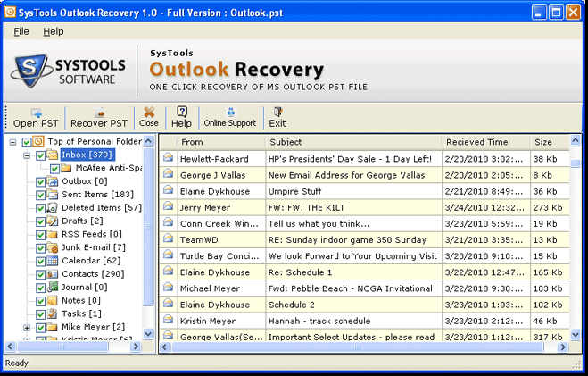Collapse the Inbox tree node

(28, 155)
